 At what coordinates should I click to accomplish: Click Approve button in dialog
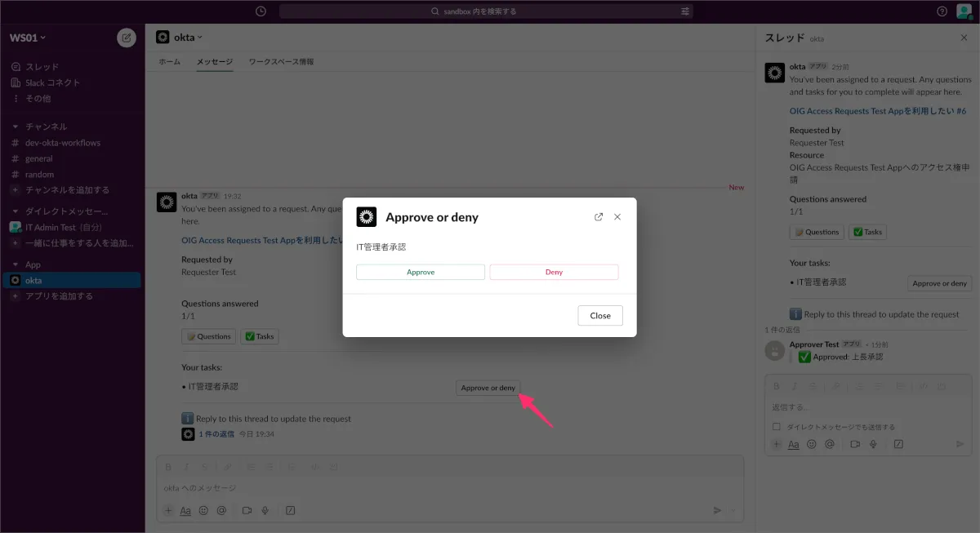[421, 272]
